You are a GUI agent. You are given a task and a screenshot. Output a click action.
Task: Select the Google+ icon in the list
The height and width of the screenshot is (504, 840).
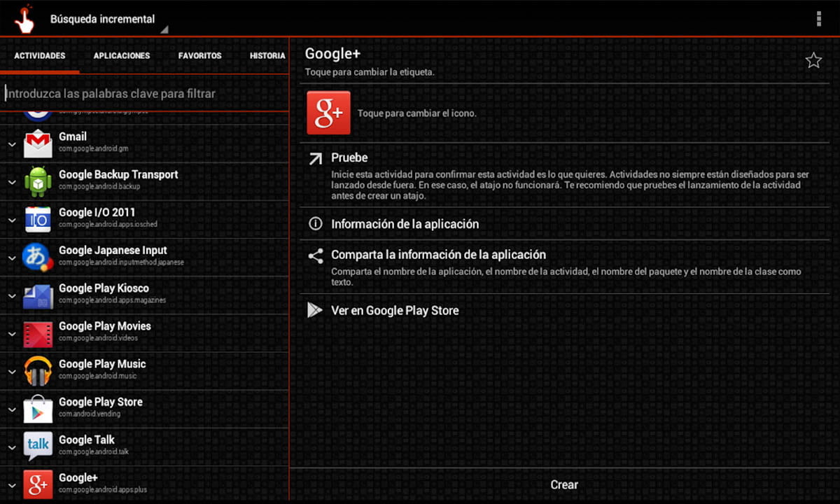click(x=38, y=484)
